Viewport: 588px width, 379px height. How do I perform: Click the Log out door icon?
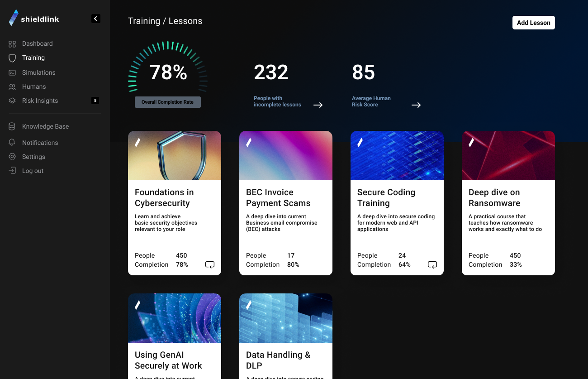point(12,171)
